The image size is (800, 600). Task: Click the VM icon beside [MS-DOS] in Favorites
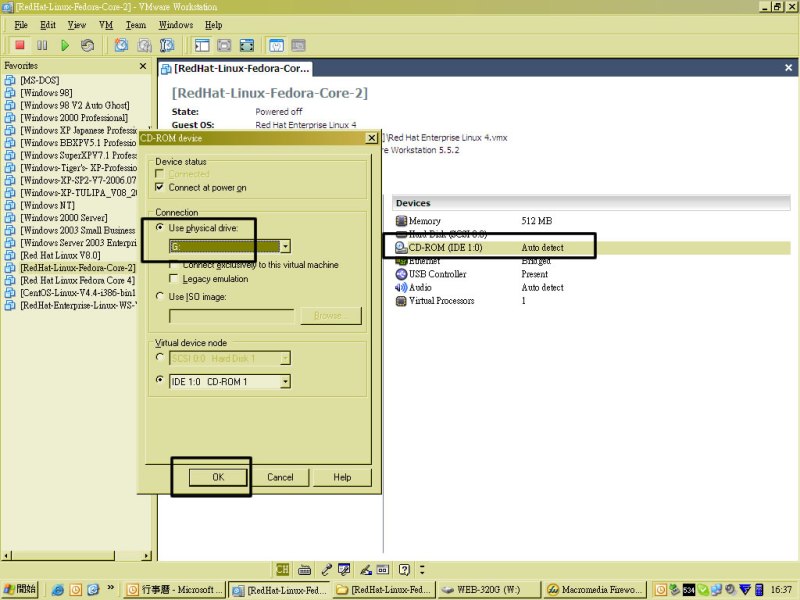[x=10, y=80]
